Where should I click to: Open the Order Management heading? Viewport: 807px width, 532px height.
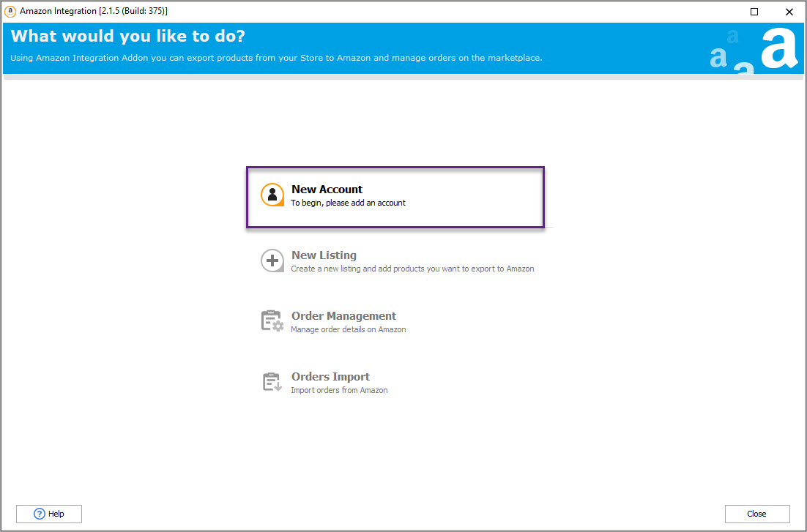[343, 316]
